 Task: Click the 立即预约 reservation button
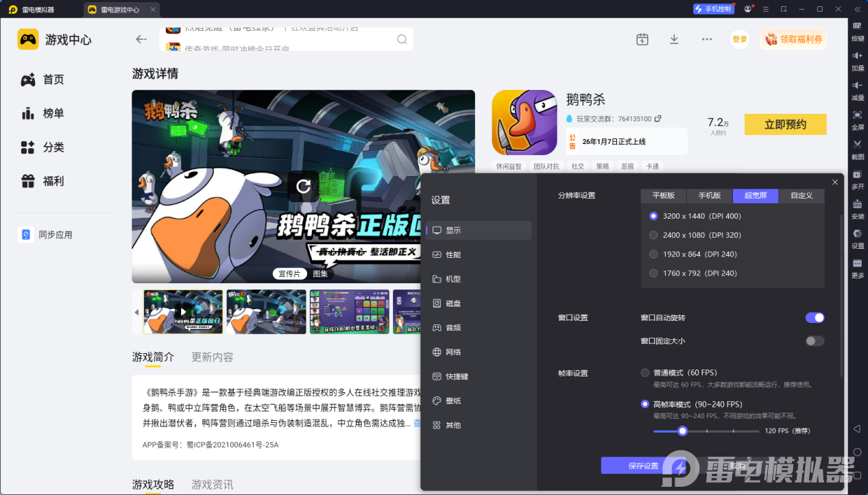point(785,124)
